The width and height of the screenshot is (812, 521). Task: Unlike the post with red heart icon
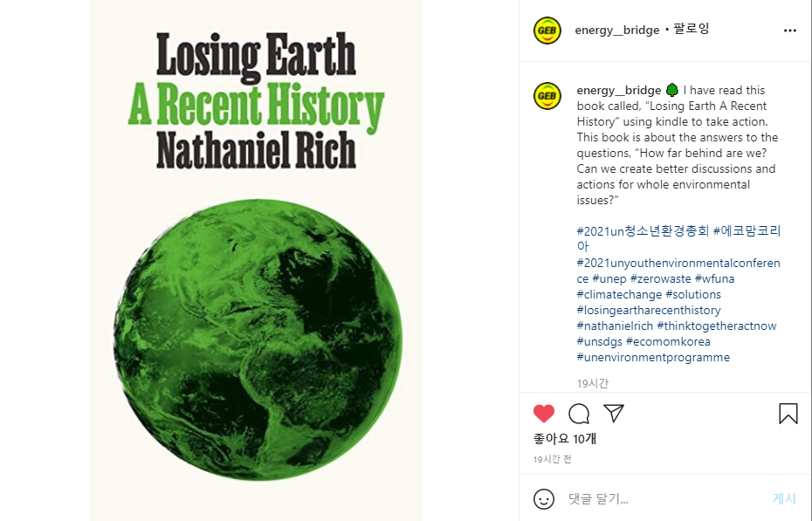click(x=544, y=414)
